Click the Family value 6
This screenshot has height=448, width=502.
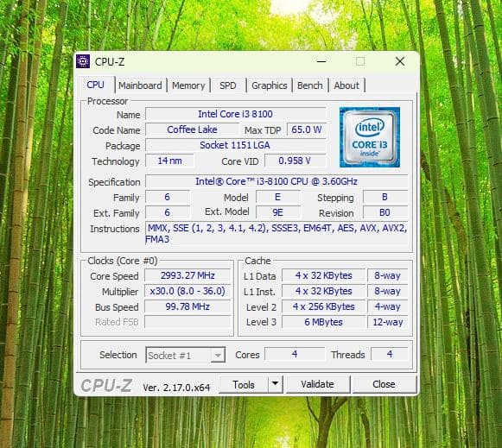pos(168,197)
